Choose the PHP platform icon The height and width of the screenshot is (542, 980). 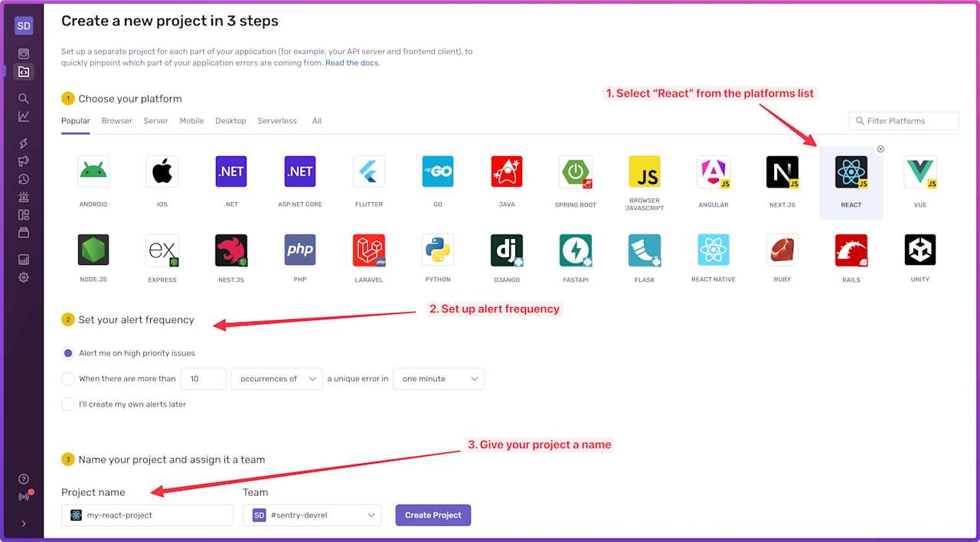300,250
